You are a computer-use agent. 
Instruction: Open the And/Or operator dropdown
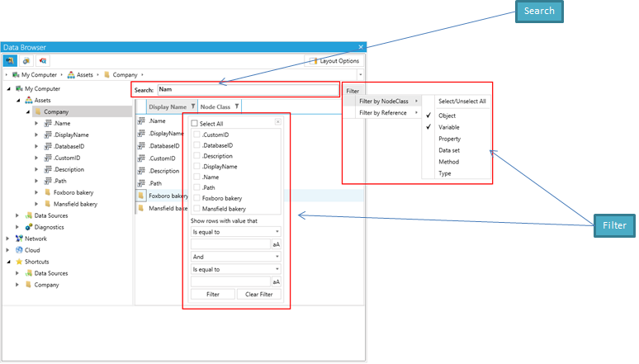click(236, 257)
